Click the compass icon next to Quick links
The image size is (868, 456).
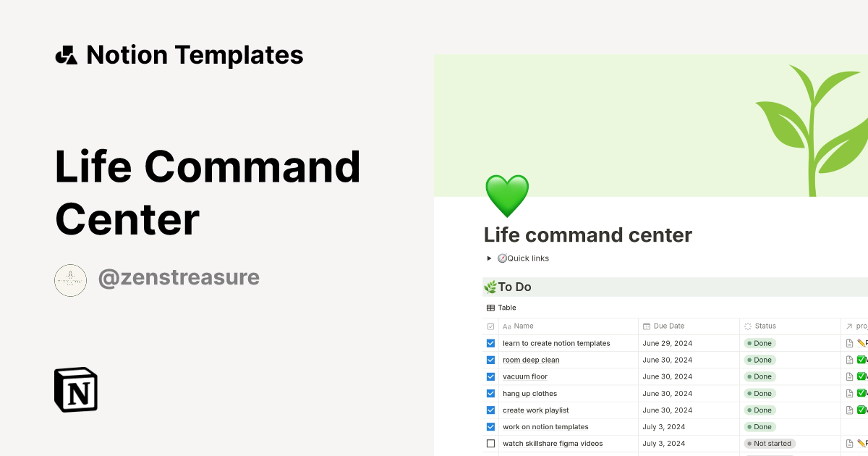click(503, 258)
